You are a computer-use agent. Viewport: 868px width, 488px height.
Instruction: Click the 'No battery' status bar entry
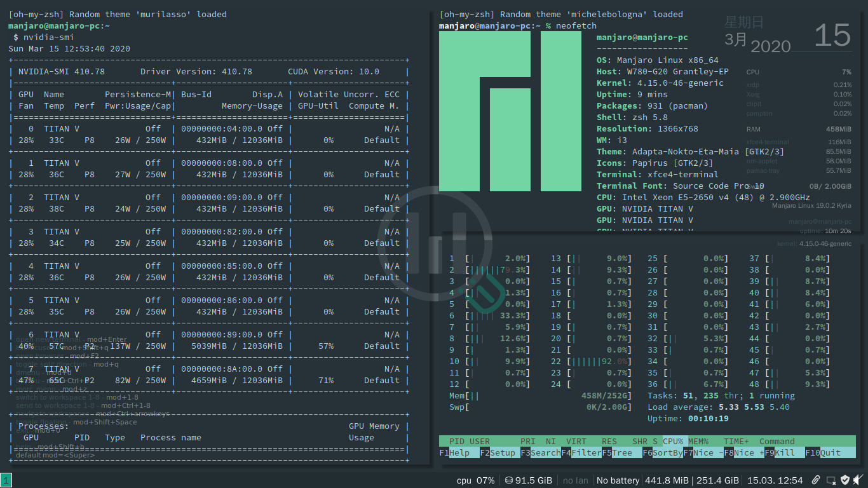618,480
